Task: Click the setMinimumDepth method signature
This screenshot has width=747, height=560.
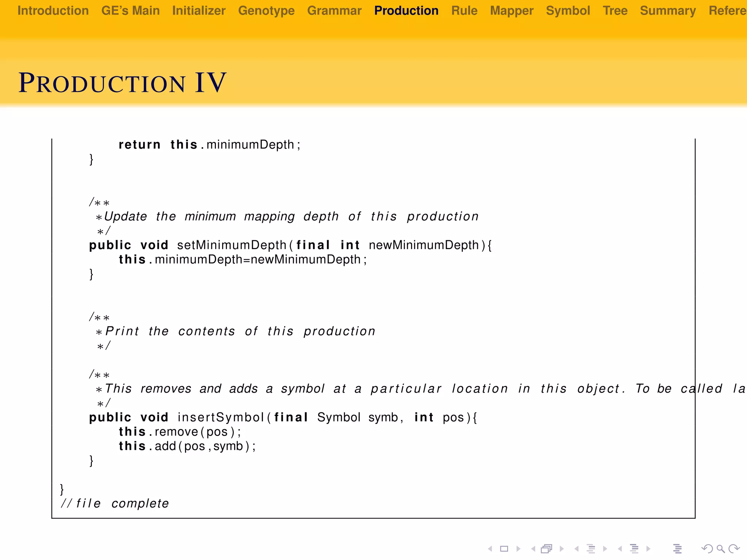Action: click(x=290, y=245)
